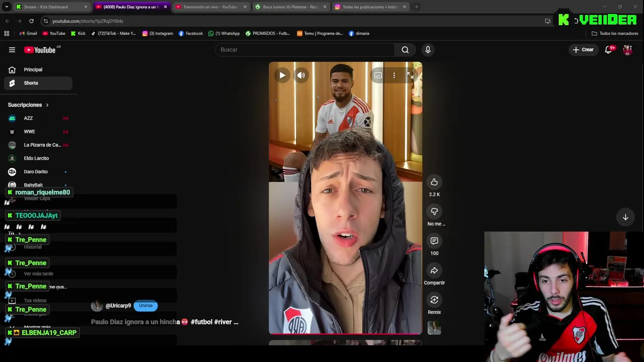644x362 pixels.
Task: Go to next Short with down arrow
Action: click(625, 217)
